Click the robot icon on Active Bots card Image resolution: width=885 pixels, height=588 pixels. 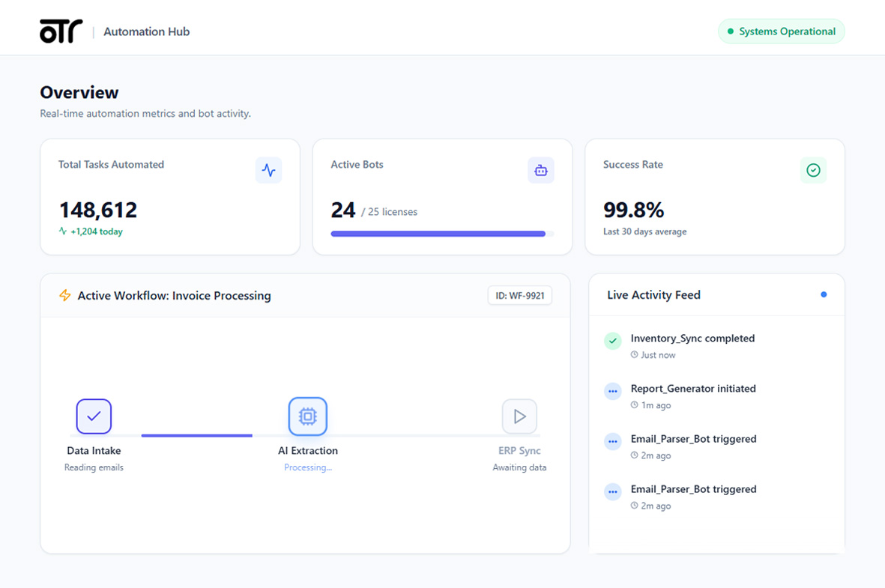point(541,171)
